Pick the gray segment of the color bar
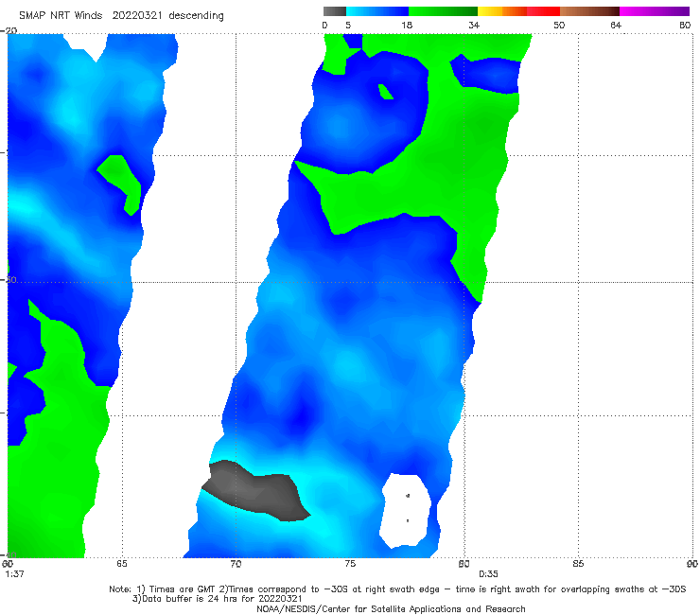The image size is (700, 615). (x=335, y=11)
